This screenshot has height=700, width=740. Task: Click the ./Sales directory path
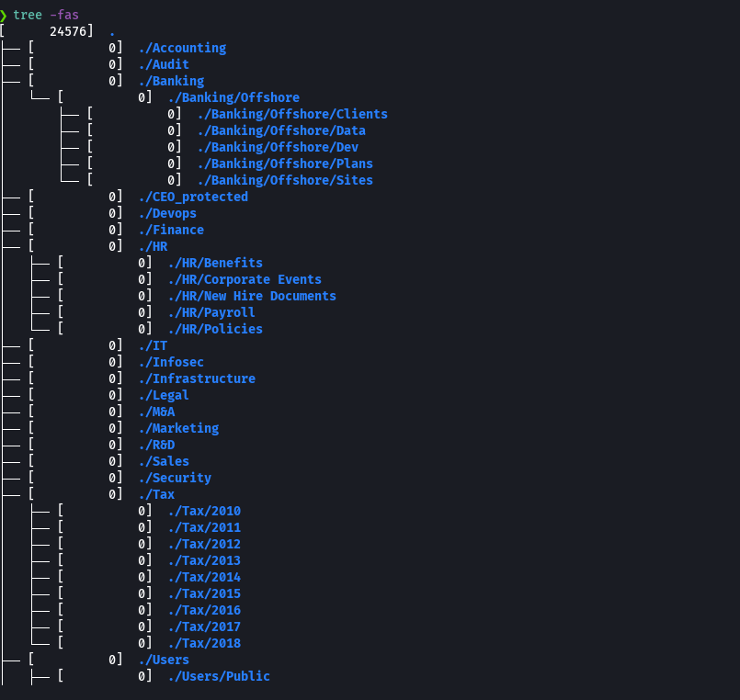point(164,461)
